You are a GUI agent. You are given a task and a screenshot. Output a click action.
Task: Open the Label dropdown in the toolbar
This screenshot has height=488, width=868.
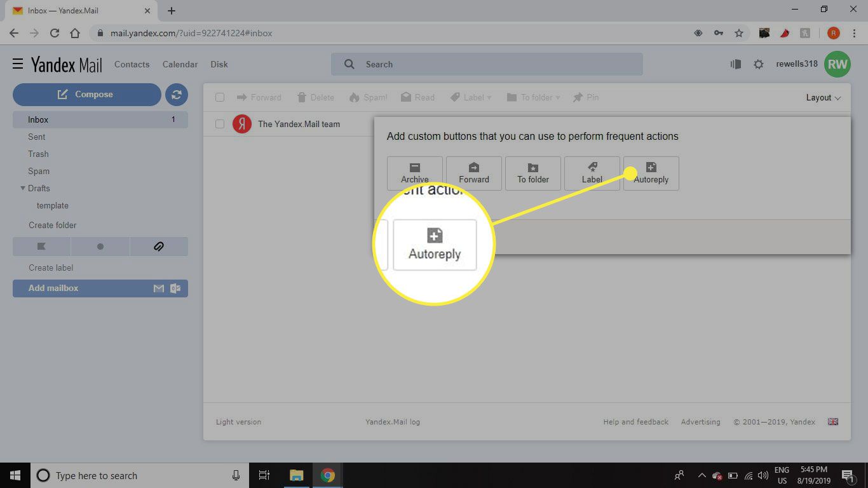(x=471, y=97)
